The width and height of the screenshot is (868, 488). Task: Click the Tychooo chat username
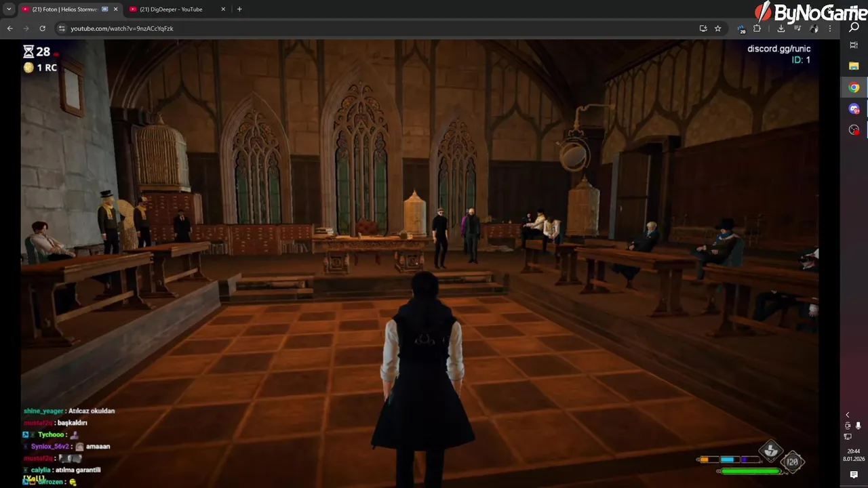50,434
